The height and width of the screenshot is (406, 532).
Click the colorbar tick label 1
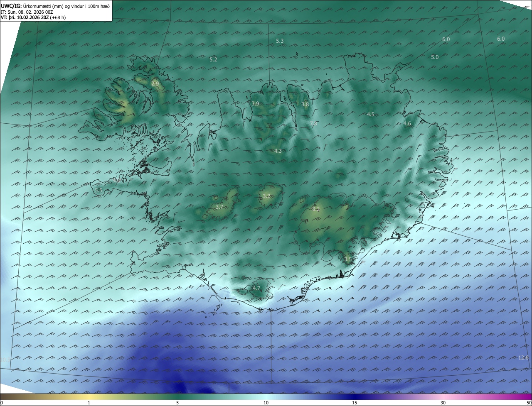coord(89,403)
